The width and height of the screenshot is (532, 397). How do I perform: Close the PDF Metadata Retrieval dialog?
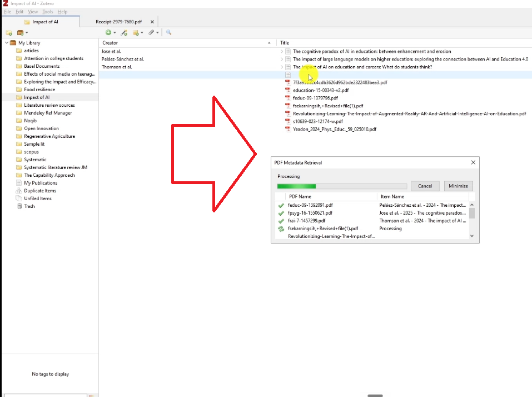(473, 162)
